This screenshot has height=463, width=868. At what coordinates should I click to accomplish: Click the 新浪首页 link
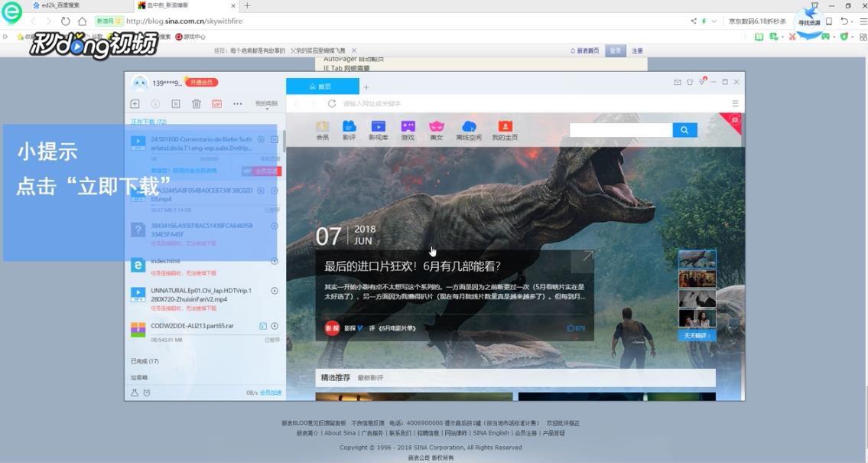[585, 51]
